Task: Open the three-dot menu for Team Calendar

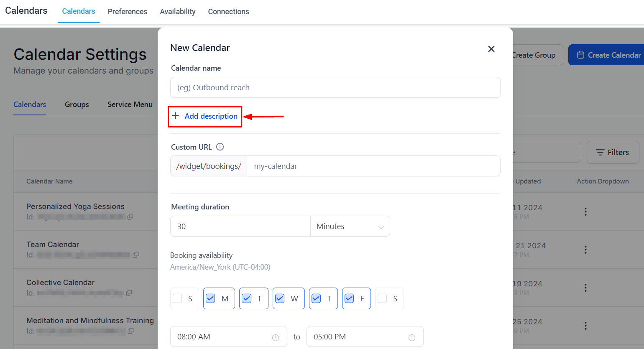Action: coord(585,250)
